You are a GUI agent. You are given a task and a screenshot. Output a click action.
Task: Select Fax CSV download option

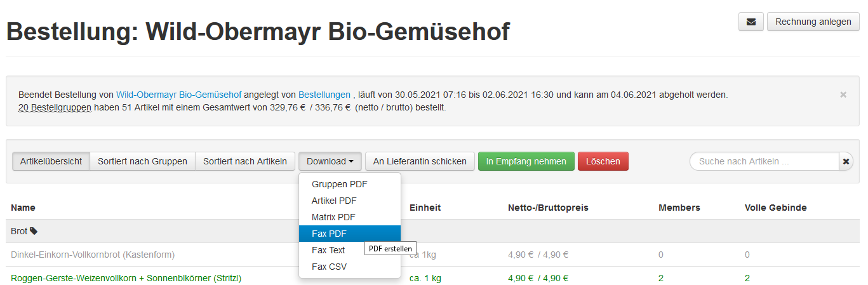pyautogui.click(x=329, y=267)
